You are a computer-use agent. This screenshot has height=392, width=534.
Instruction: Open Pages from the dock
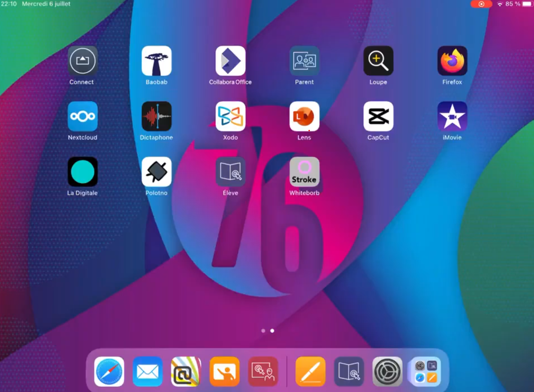pos(310,371)
